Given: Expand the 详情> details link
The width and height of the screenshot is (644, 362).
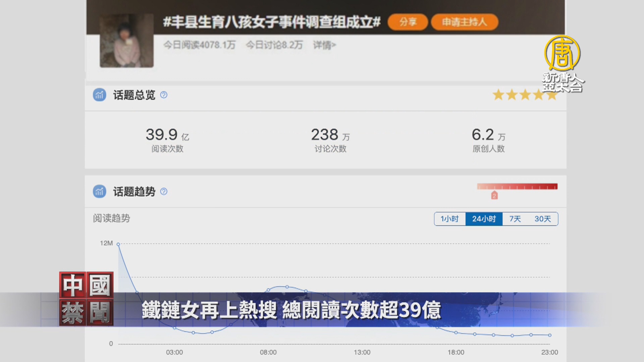Looking at the screenshot, I should pyautogui.click(x=324, y=45).
